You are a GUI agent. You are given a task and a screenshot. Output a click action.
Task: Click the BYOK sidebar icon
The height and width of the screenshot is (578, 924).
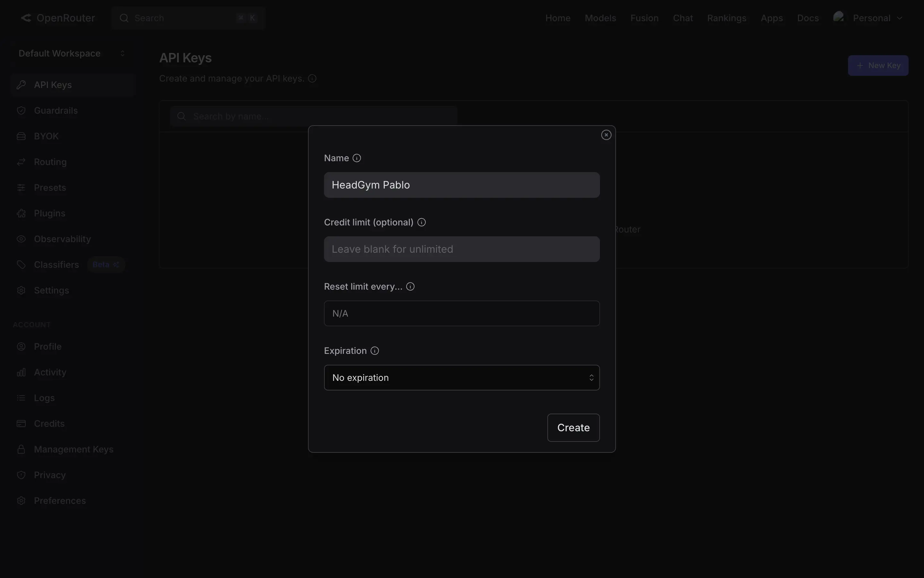[x=21, y=136]
